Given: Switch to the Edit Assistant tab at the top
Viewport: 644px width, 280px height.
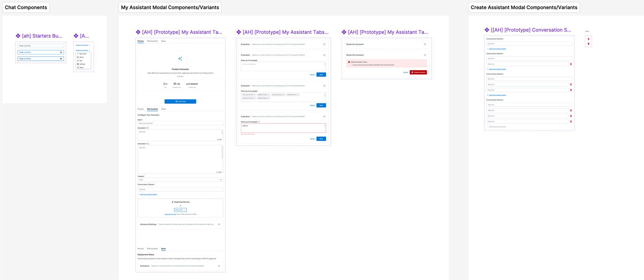Looking at the screenshot, I should click(x=152, y=41).
